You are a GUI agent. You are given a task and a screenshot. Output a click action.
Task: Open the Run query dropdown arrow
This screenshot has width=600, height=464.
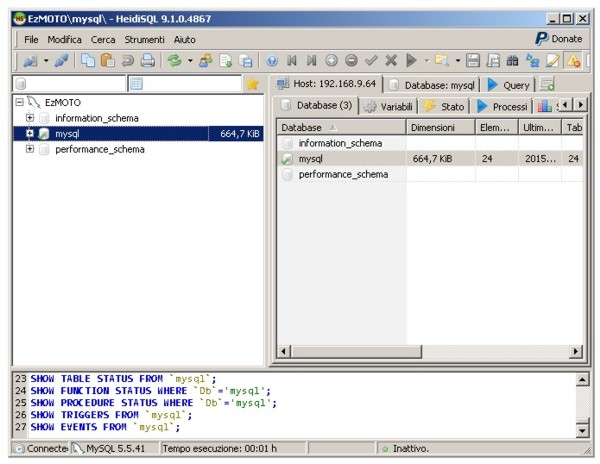click(x=427, y=60)
